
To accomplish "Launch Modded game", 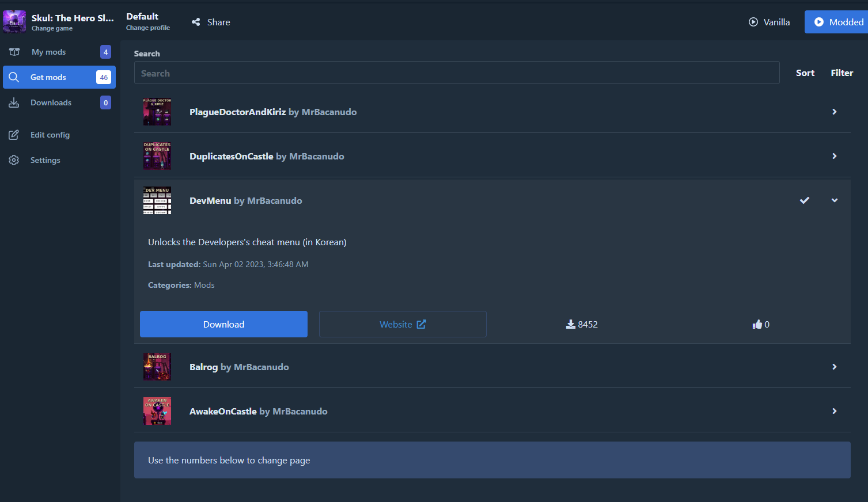I will click(836, 22).
